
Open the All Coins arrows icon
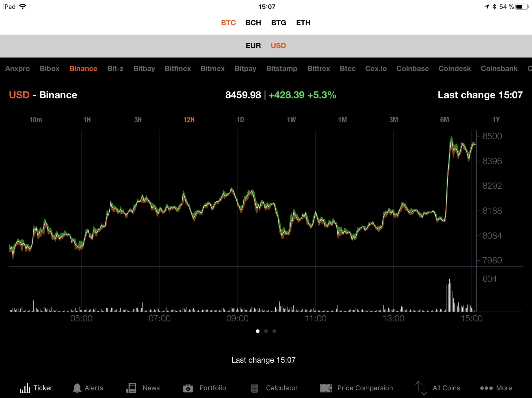421,388
